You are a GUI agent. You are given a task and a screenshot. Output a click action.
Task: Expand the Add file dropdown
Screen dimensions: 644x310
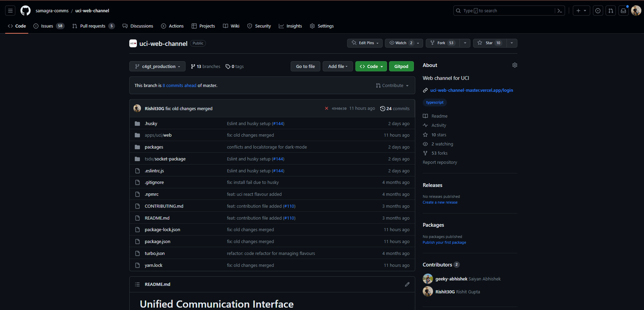(x=337, y=66)
